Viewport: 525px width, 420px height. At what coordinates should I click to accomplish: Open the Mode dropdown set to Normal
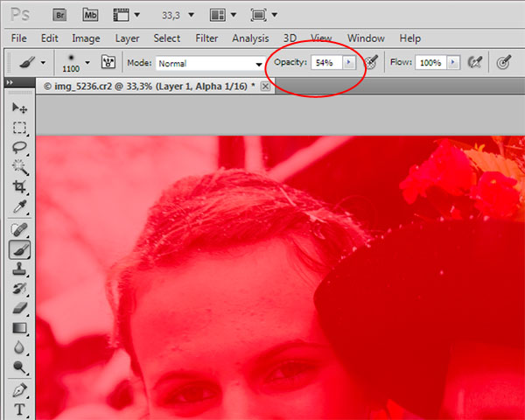(210, 63)
